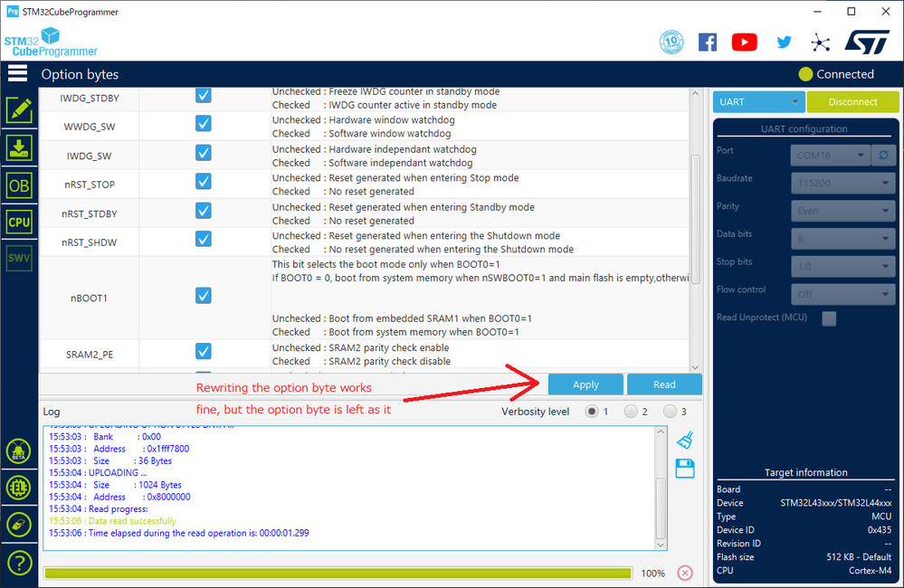Open the Parity Even dropdown
The width and height of the screenshot is (904, 588).
pyautogui.click(x=842, y=211)
